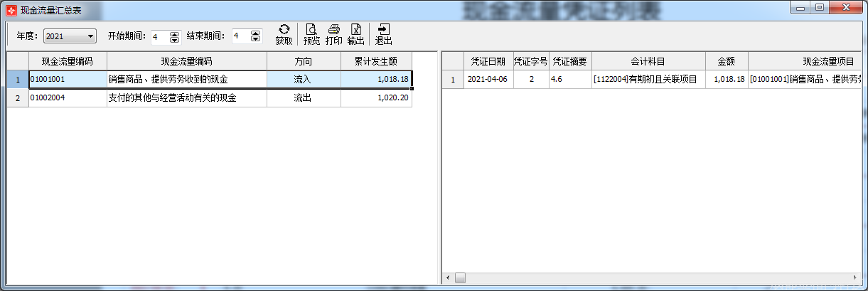This screenshot has height=291, width=868.
Task: Exit using the 退出 icon
Action: (x=383, y=30)
